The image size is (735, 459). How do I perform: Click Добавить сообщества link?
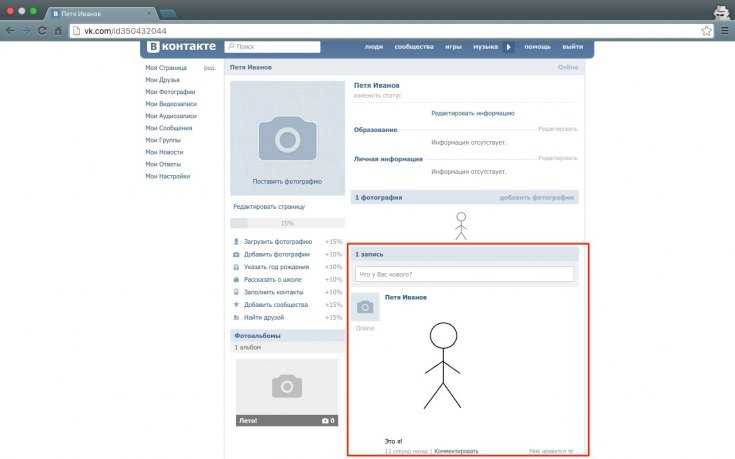click(x=276, y=305)
